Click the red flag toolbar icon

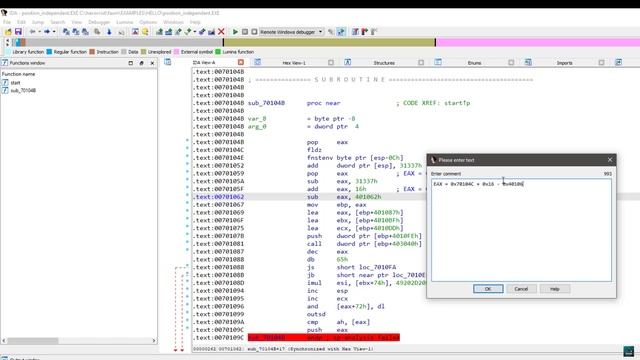pos(364,32)
